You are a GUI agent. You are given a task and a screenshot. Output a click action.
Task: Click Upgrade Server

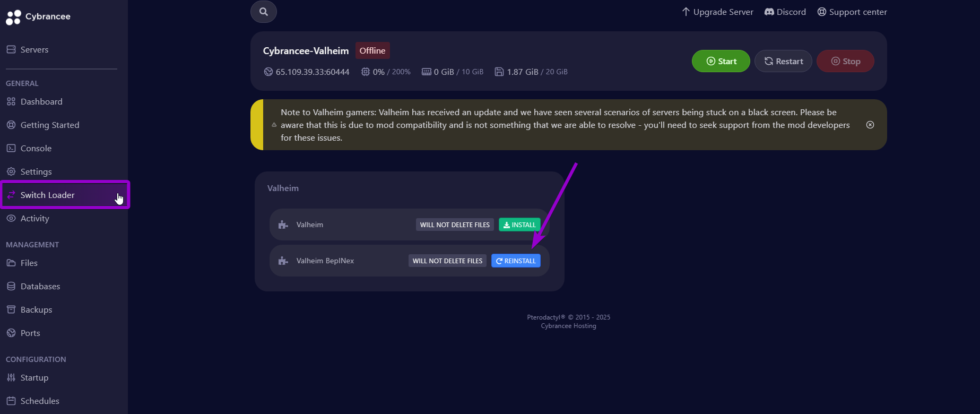[717, 12]
